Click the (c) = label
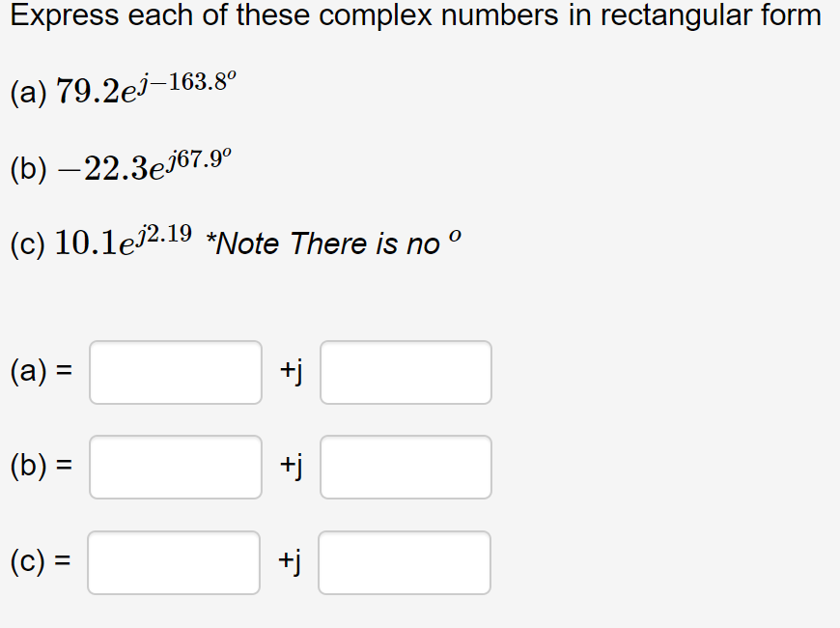 click(42, 562)
